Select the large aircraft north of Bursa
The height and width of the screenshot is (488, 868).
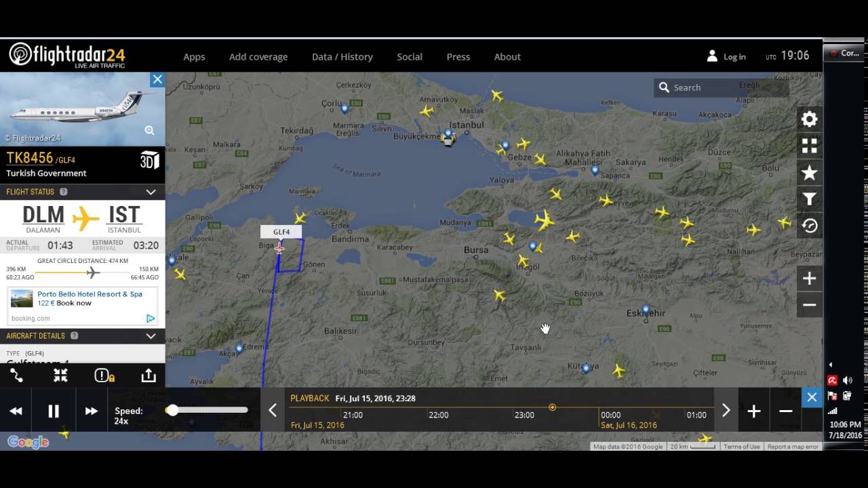[544, 220]
